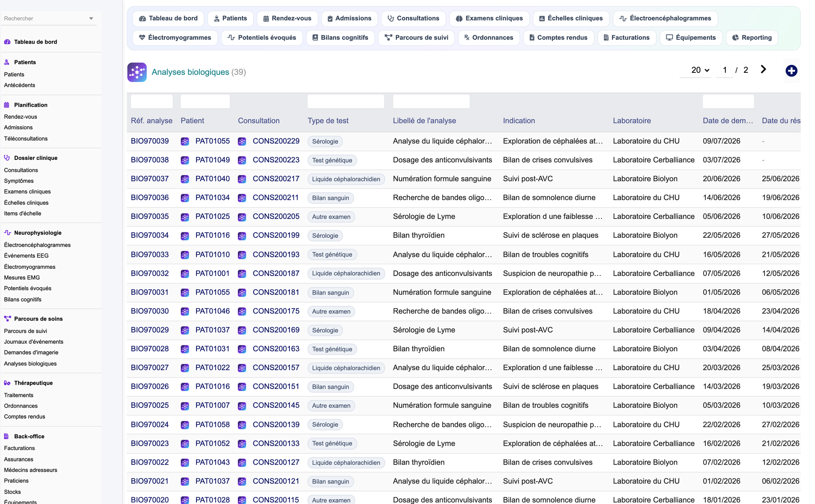Sort by Laboratoire column header
815x504 pixels.
tap(632, 121)
